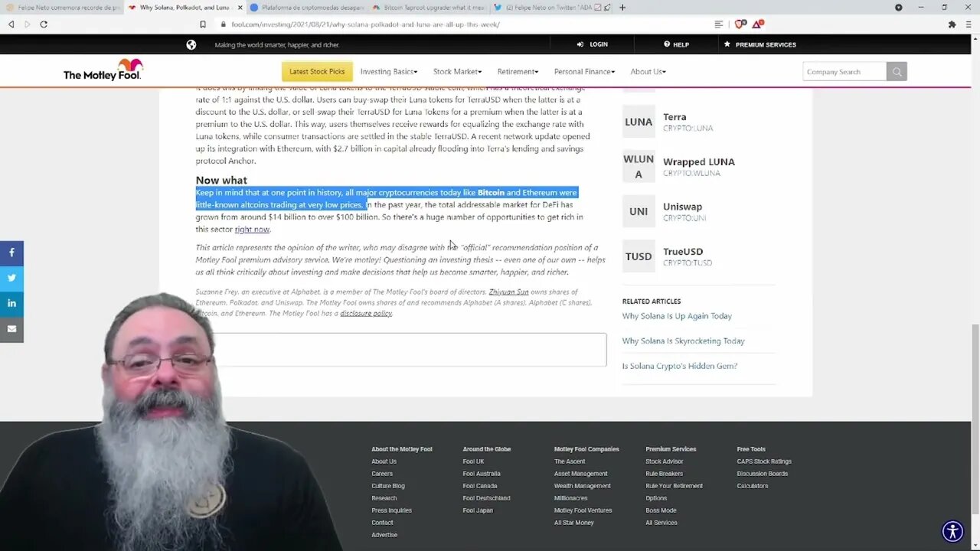Open Stock Advisor footer link
The height and width of the screenshot is (551, 980).
click(x=665, y=461)
